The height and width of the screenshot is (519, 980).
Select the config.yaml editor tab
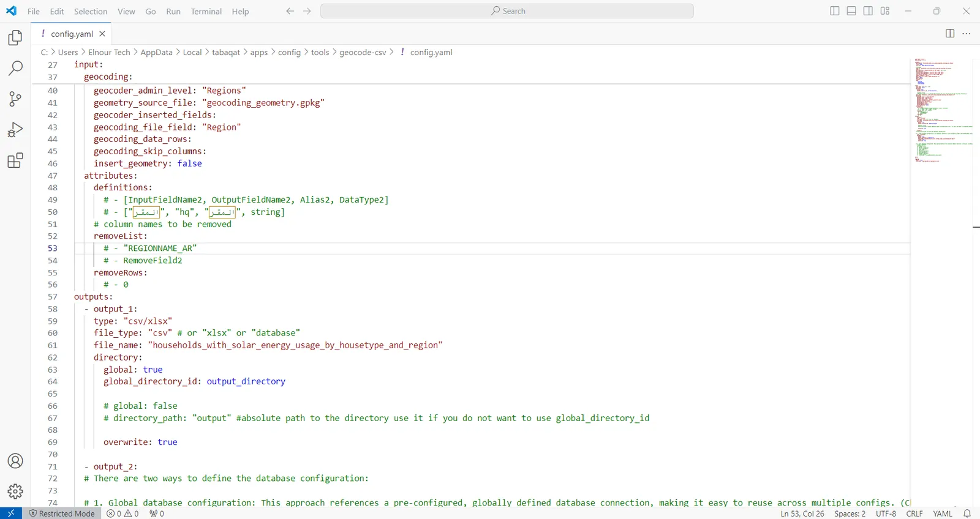(72, 34)
